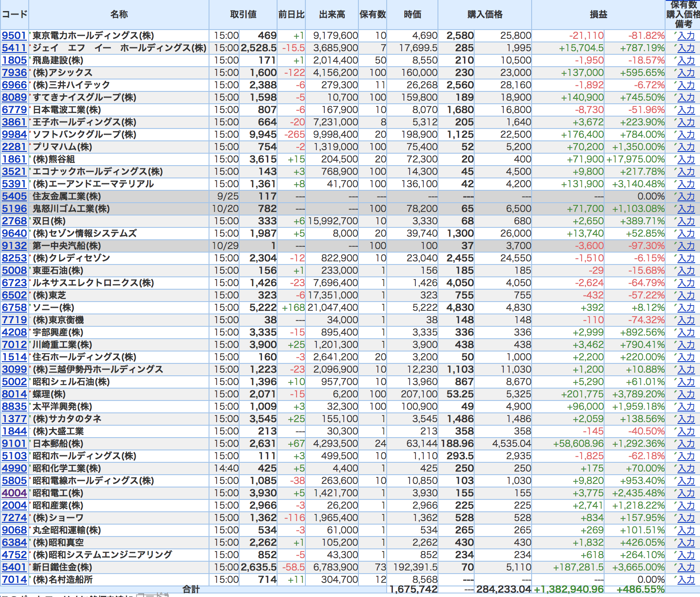This screenshot has height=597, width=700.
Task: Click the 前日比 column header
Action: [x=291, y=15]
